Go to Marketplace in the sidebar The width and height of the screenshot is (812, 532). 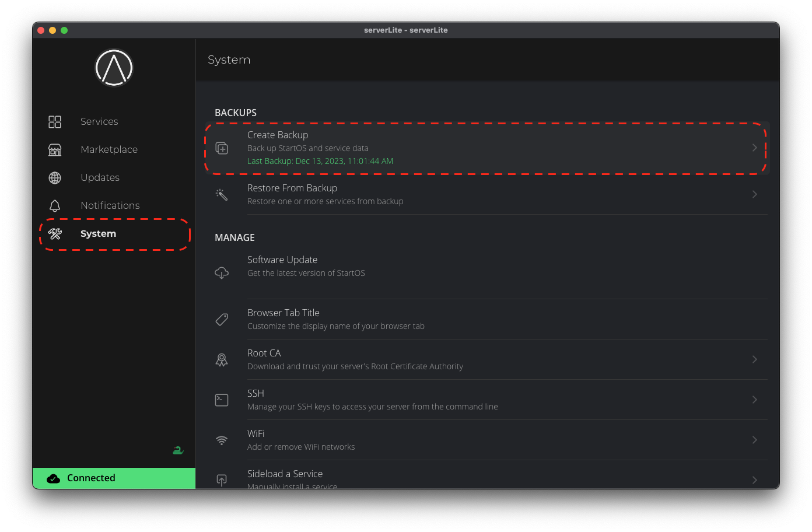pos(109,149)
